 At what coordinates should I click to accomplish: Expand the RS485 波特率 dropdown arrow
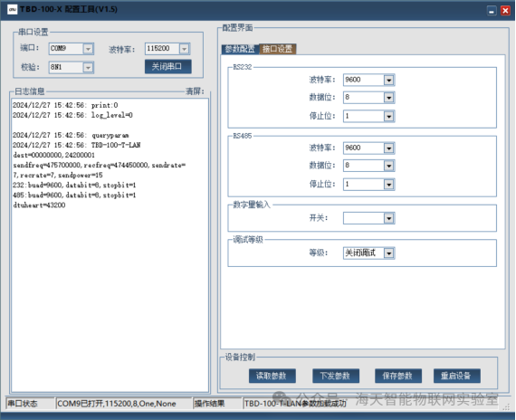click(389, 148)
